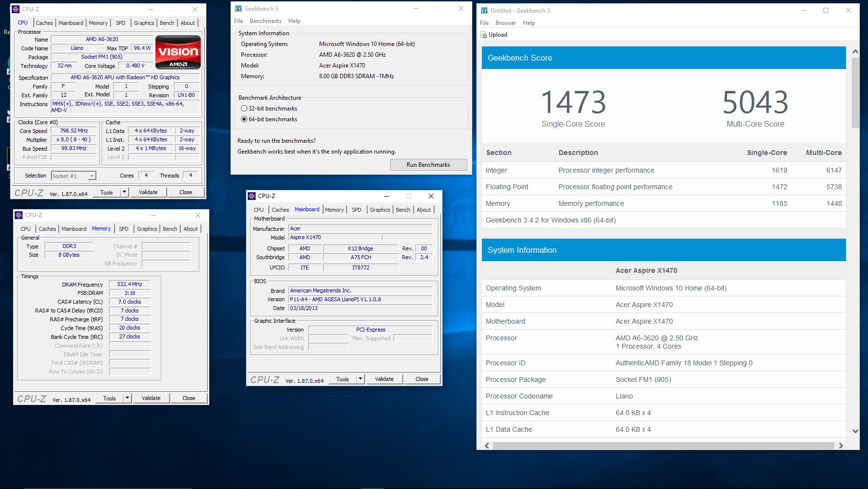The image size is (868, 489).
Task: Open Help menu in Untitled Geekbench window
Action: pos(529,23)
